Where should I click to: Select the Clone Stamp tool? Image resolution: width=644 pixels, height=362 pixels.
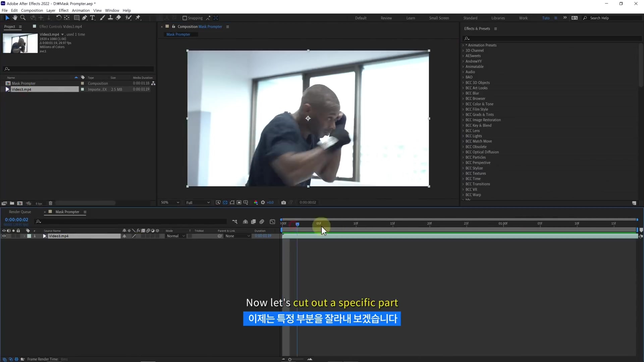coord(110,18)
